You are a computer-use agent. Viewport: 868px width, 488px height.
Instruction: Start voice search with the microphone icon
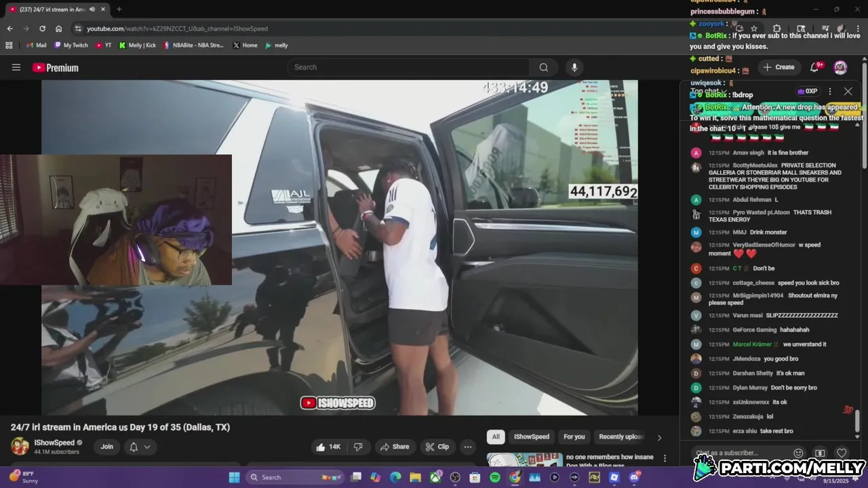point(574,67)
